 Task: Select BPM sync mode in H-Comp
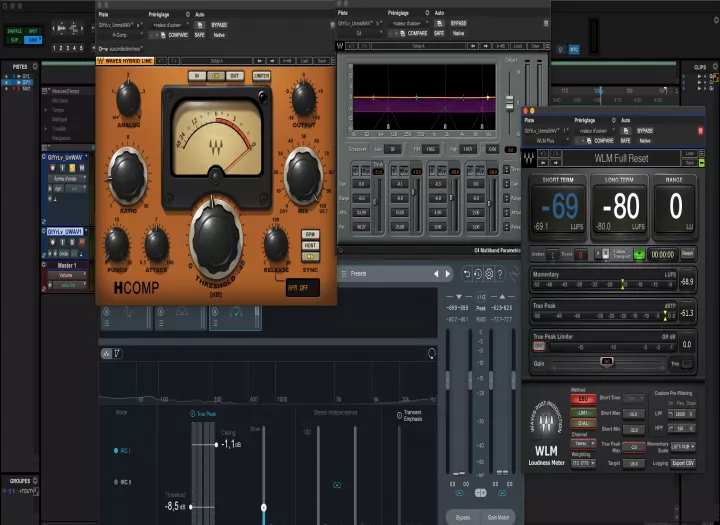310,234
